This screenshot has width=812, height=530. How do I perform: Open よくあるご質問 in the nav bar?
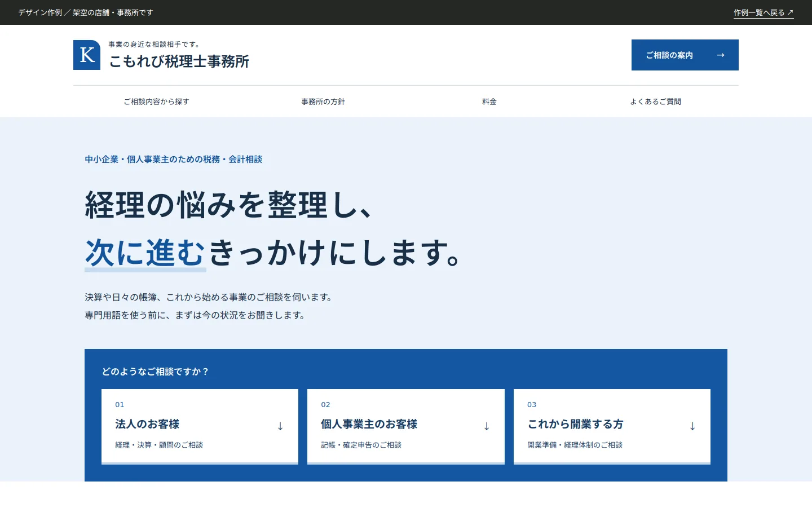[x=655, y=101]
